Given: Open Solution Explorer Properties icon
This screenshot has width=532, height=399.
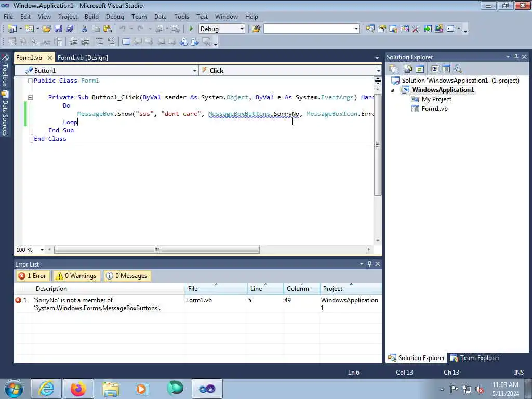Looking at the screenshot, I should pyautogui.click(x=394, y=69).
